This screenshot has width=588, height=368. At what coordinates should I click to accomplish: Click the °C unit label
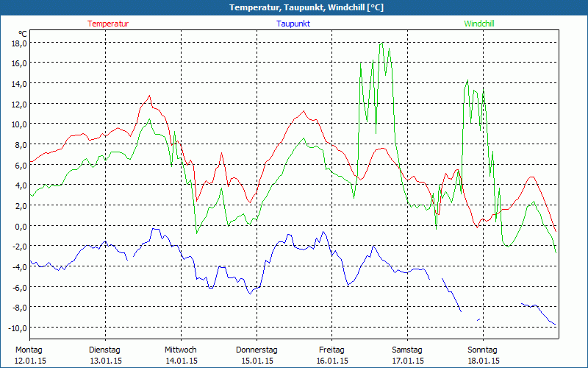(x=23, y=34)
